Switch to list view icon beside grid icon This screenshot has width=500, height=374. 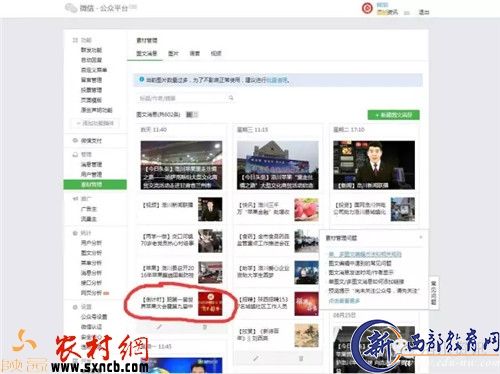pyautogui.click(x=195, y=115)
